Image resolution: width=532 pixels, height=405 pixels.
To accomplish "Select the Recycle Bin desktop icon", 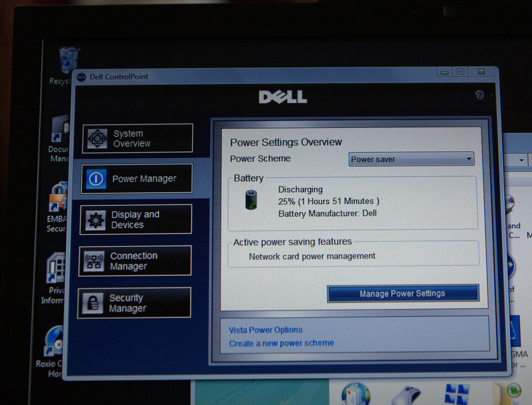I will [x=68, y=61].
